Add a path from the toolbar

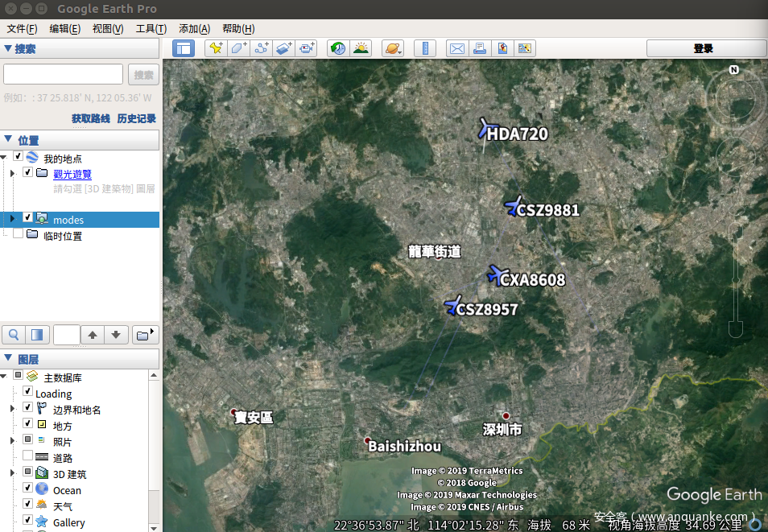point(261,48)
